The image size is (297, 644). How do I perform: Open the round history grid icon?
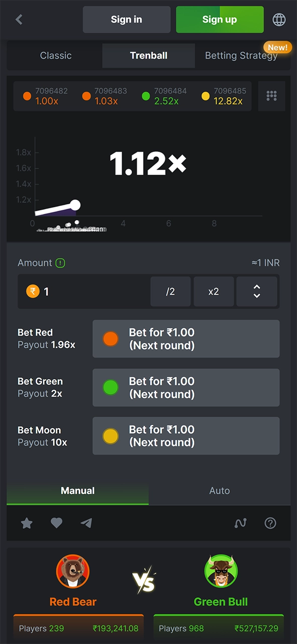[x=271, y=96]
